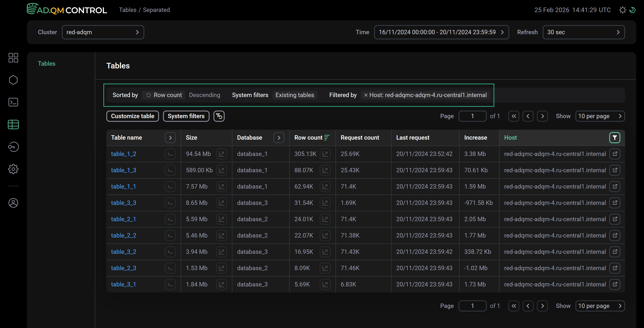Image resolution: width=644 pixels, height=328 pixels.
Task: Open the table_1_3 link
Action: coord(123,170)
